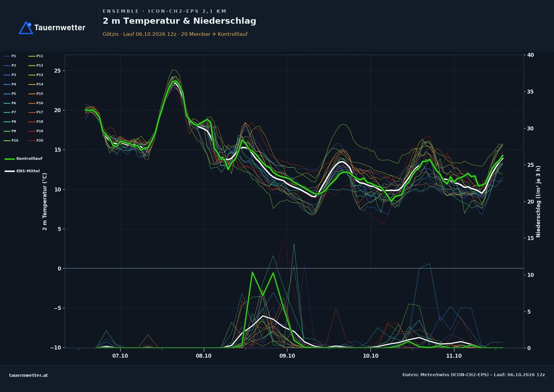Click the Tauernwetter mountain logo icon
This screenshot has height=392, width=554.
pos(26,28)
